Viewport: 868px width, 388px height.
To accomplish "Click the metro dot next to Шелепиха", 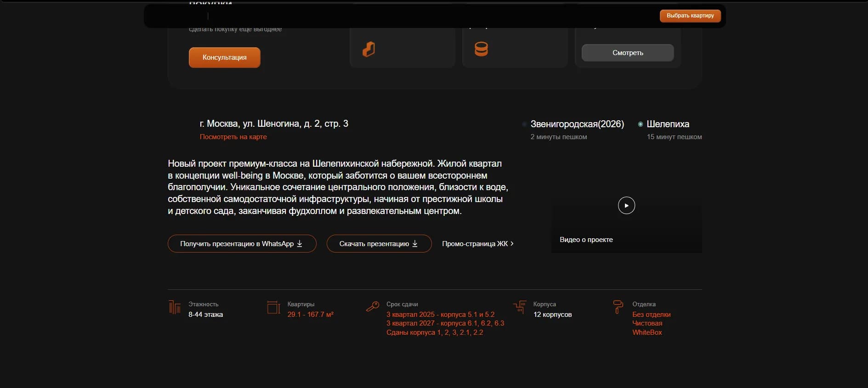I will tap(641, 124).
